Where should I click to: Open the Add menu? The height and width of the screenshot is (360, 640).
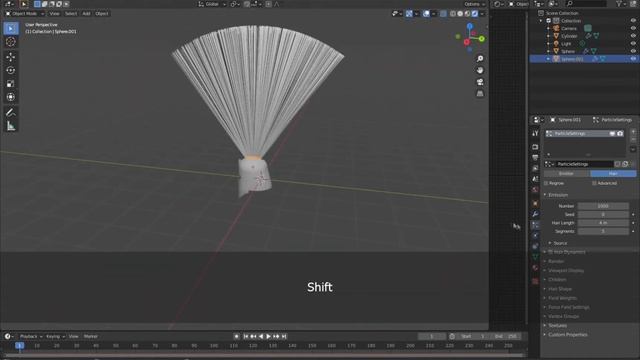[x=86, y=13]
